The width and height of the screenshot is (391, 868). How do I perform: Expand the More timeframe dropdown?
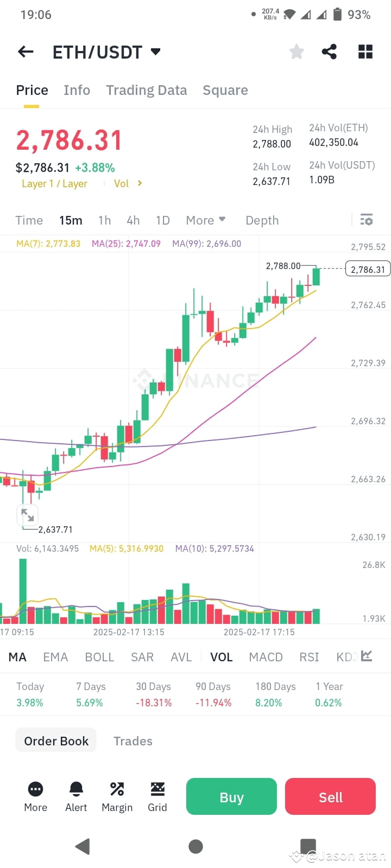tap(206, 220)
